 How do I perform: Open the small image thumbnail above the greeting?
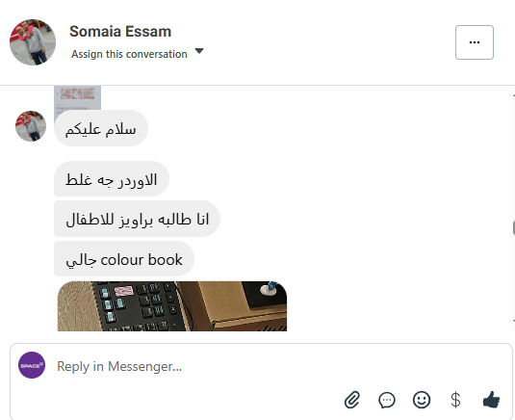78,98
